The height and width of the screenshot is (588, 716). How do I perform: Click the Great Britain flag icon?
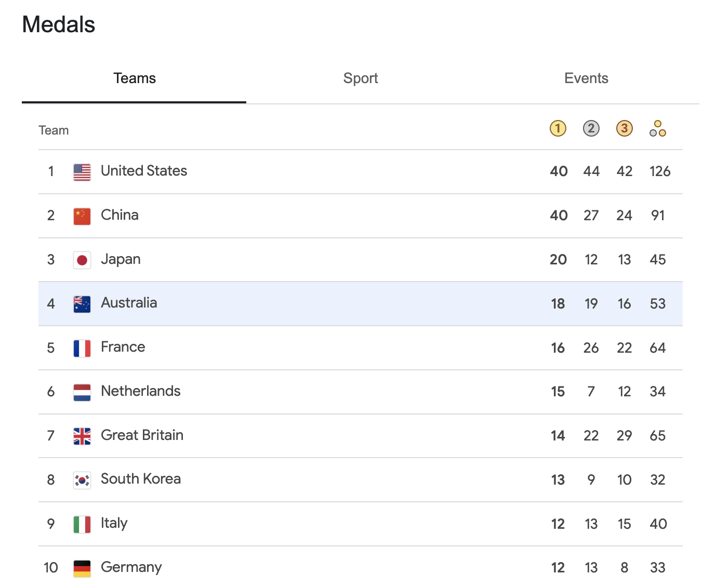pyautogui.click(x=82, y=436)
